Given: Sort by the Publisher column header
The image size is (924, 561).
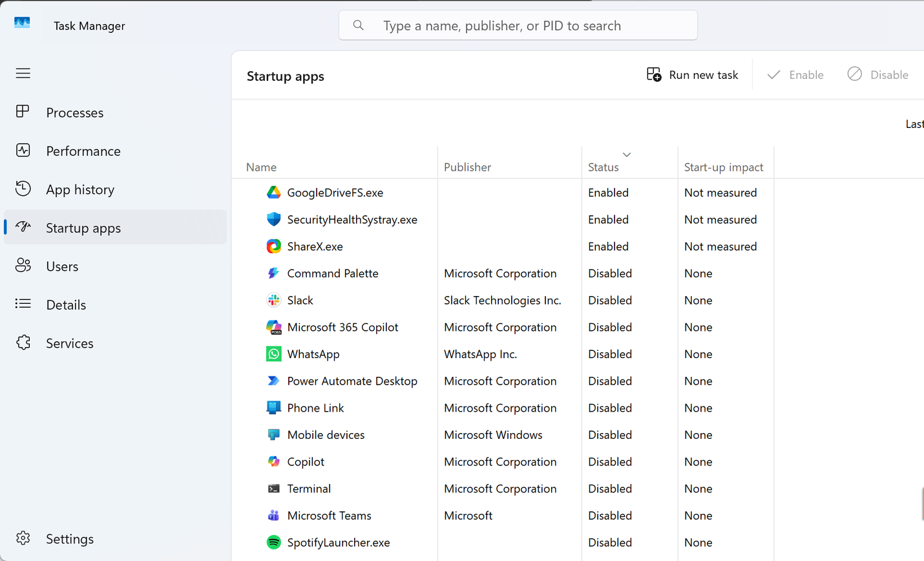Looking at the screenshot, I should (x=467, y=167).
